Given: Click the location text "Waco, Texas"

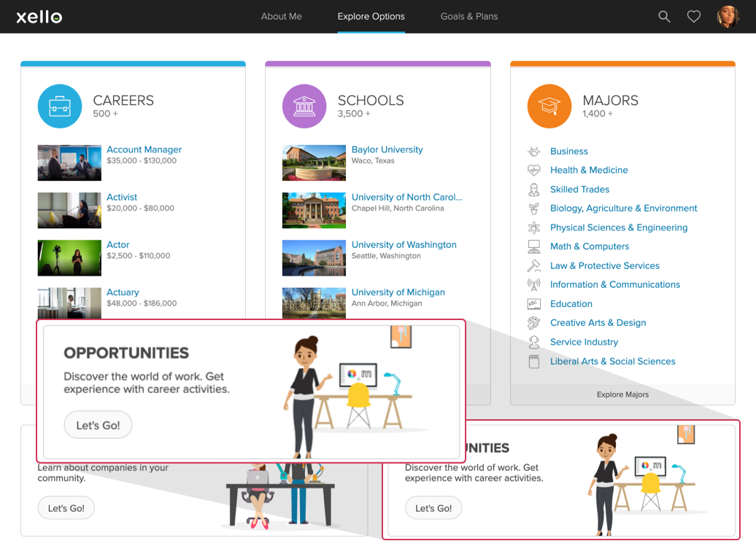Looking at the screenshot, I should [x=373, y=160].
